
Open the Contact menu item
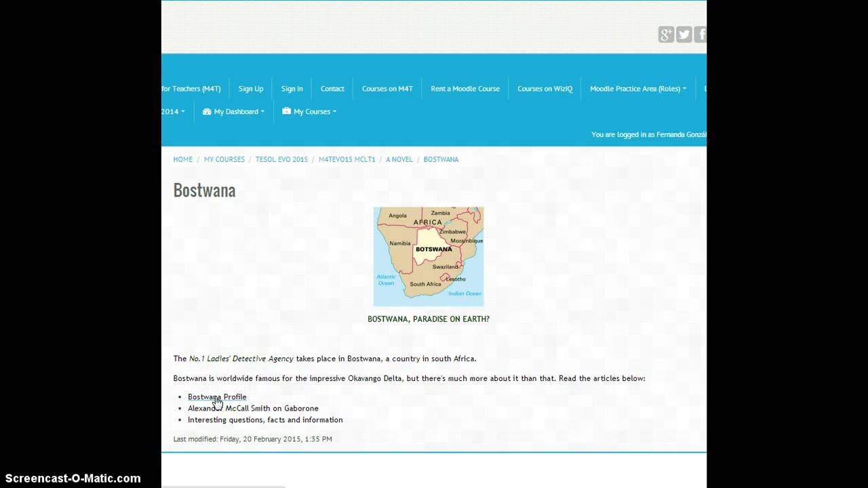[332, 89]
